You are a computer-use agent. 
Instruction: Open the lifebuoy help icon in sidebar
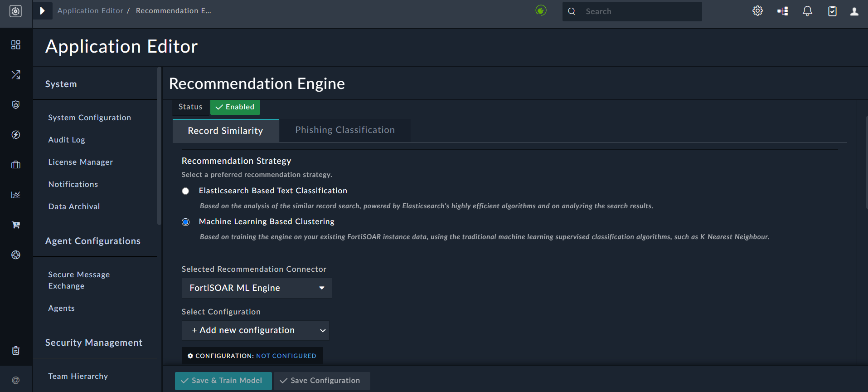[16, 255]
